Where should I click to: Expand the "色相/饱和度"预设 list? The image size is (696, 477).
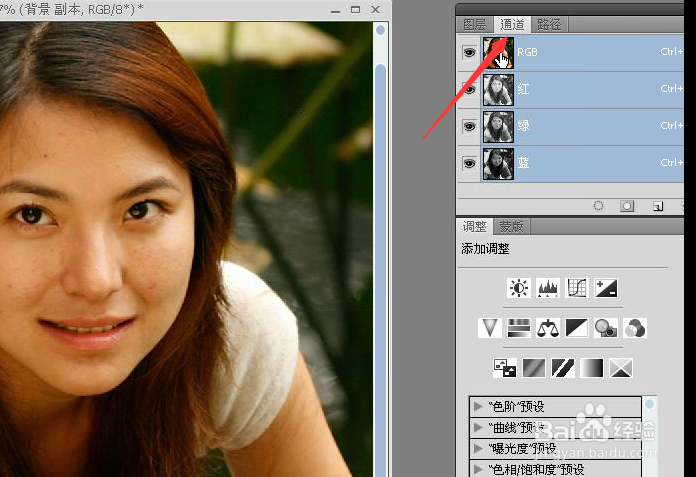[x=478, y=469]
